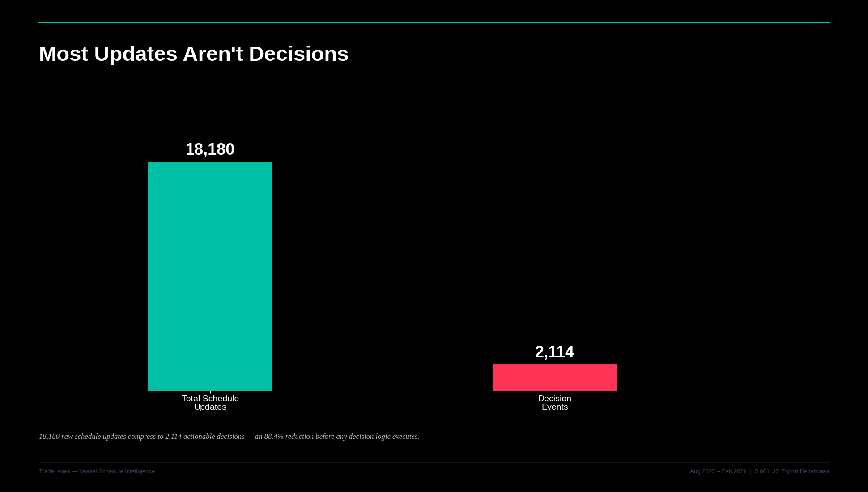The width and height of the screenshot is (868, 492).
Task: Click "actionable decisions" phrase in the caption
Action: tap(214, 437)
